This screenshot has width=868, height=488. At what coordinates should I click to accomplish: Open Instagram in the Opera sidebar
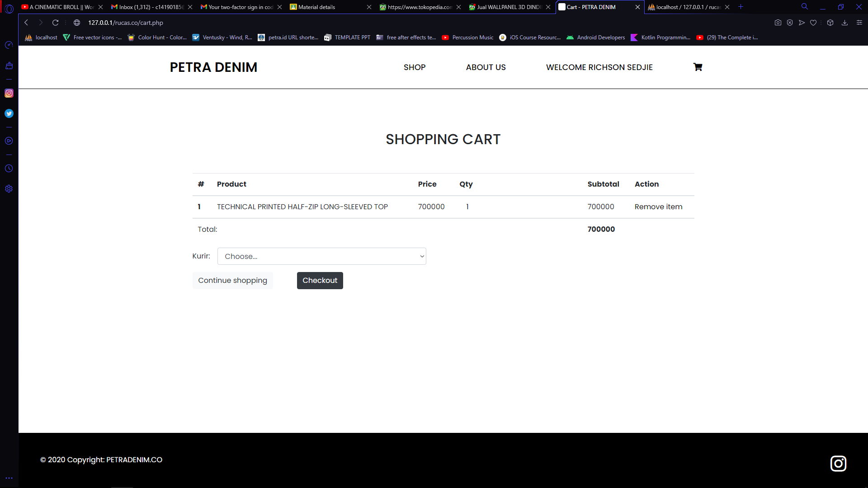click(x=9, y=94)
